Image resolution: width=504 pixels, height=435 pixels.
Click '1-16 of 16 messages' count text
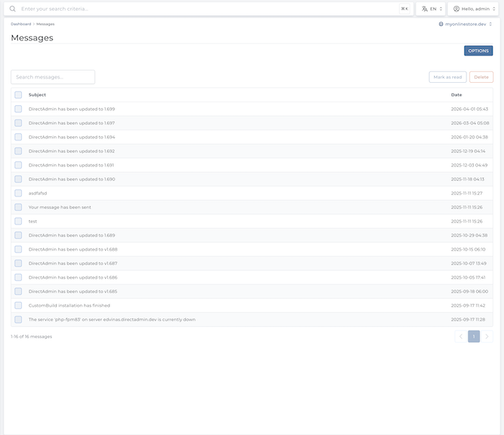[x=31, y=336]
